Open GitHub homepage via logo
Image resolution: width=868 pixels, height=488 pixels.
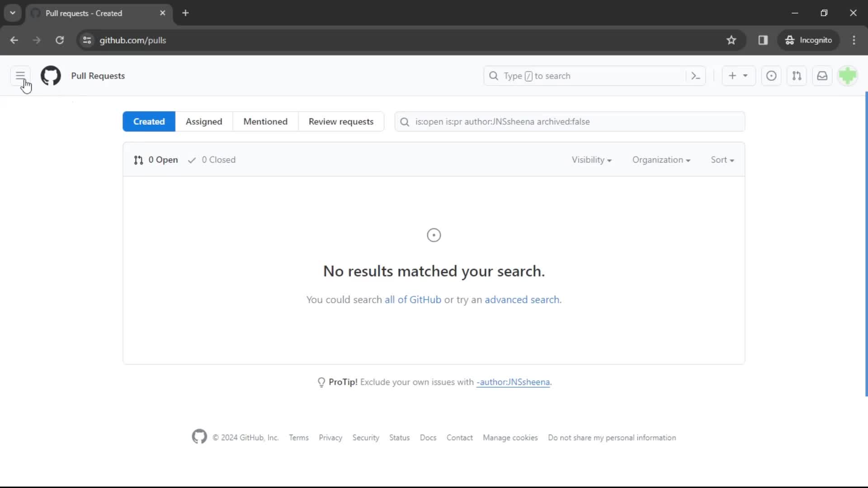pyautogui.click(x=51, y=75)
